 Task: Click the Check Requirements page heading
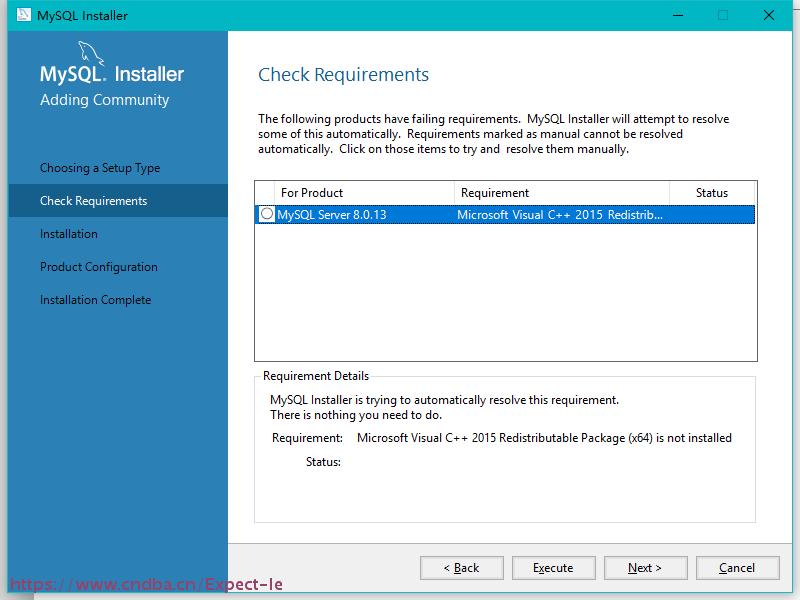coord(343,75)
